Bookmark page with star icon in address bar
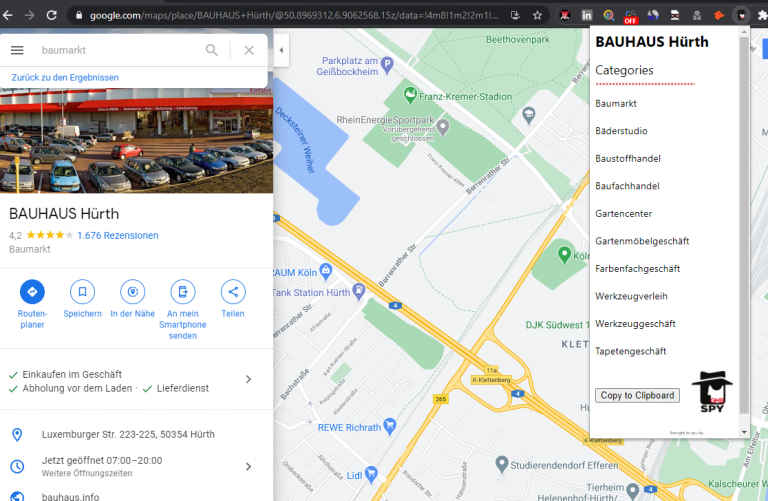Screen dimensions: 768x501 coord(537,15)
